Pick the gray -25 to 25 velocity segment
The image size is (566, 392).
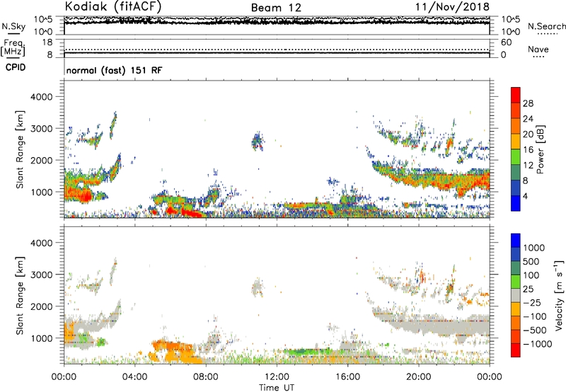click(516, 296)
